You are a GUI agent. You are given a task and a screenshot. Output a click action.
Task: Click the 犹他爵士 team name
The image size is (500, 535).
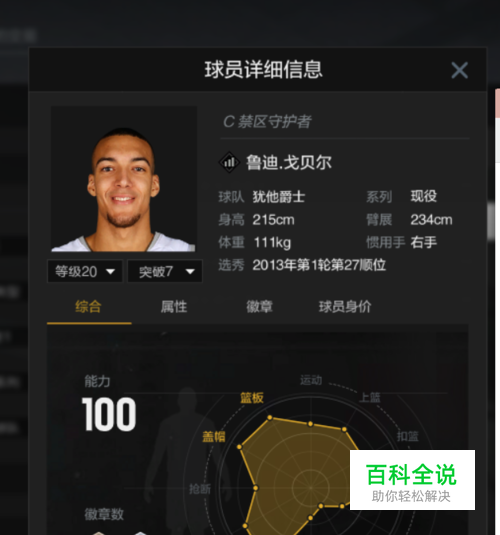click(279, 197)
